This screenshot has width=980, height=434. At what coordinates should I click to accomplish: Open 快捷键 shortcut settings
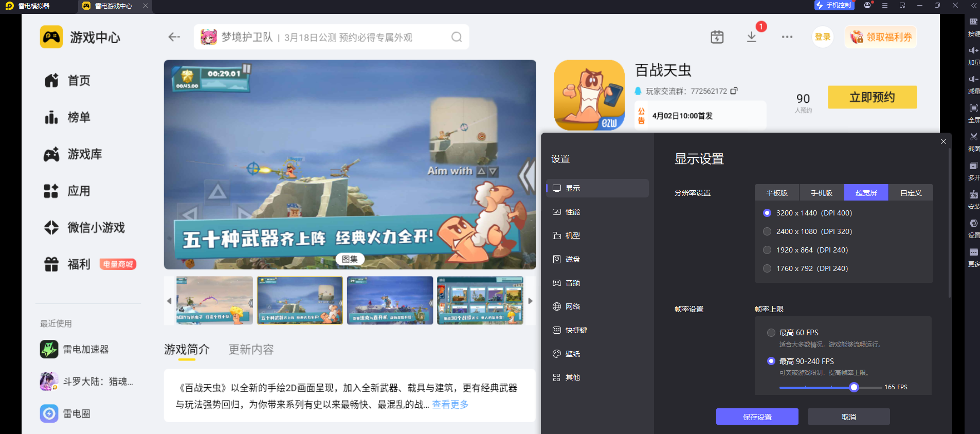pos(597,330)
